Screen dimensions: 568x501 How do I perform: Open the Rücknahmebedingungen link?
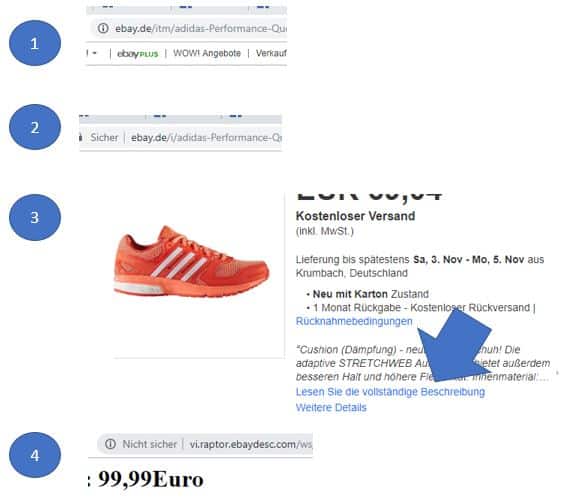pyautogui.click(x=354, y=321)
